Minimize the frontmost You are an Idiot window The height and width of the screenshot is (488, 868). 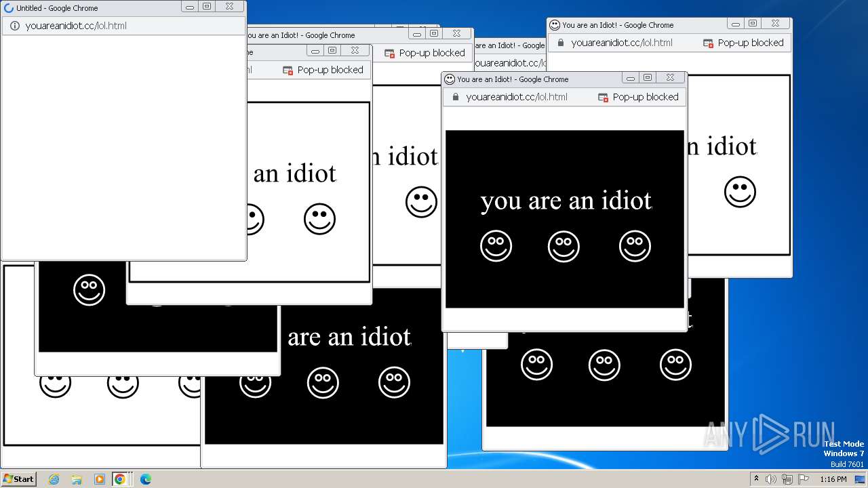click(631, 78)
